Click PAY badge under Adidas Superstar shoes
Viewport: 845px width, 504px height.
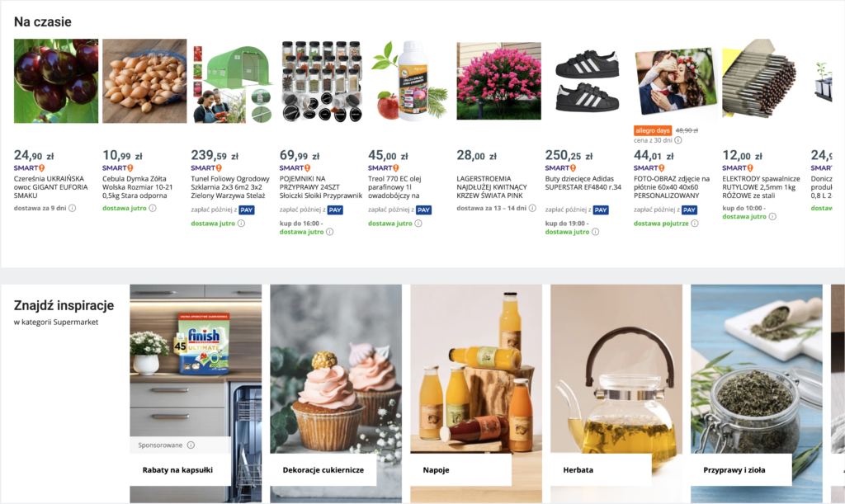point(601,210)
